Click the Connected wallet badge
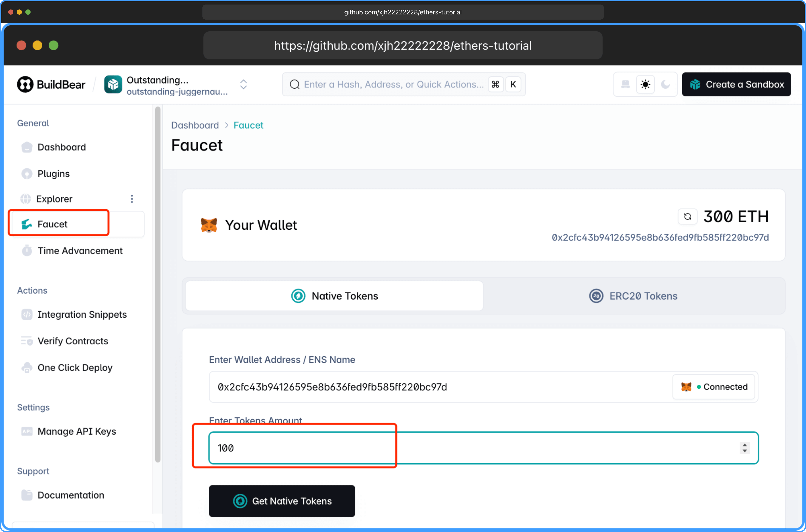The image size is (806, 532). tap(714, 387)
